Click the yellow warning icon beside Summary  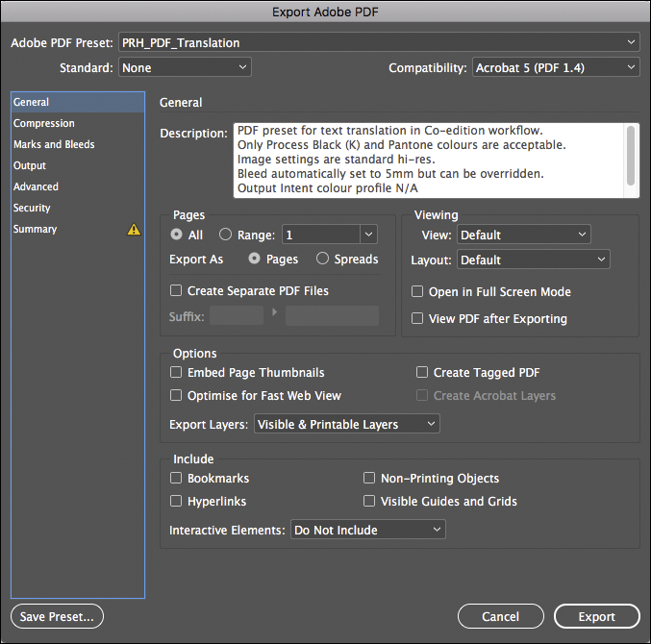point(134,229)
